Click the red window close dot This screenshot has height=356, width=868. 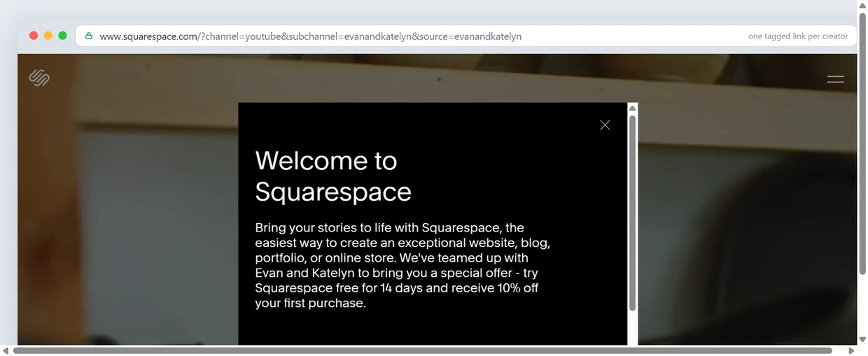coord(34,36)
